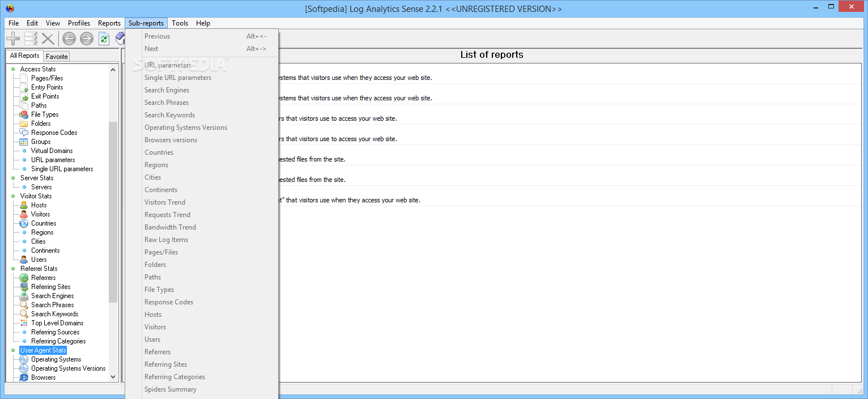
Task: Open the View menu
Action: click(x=53, y=23)
